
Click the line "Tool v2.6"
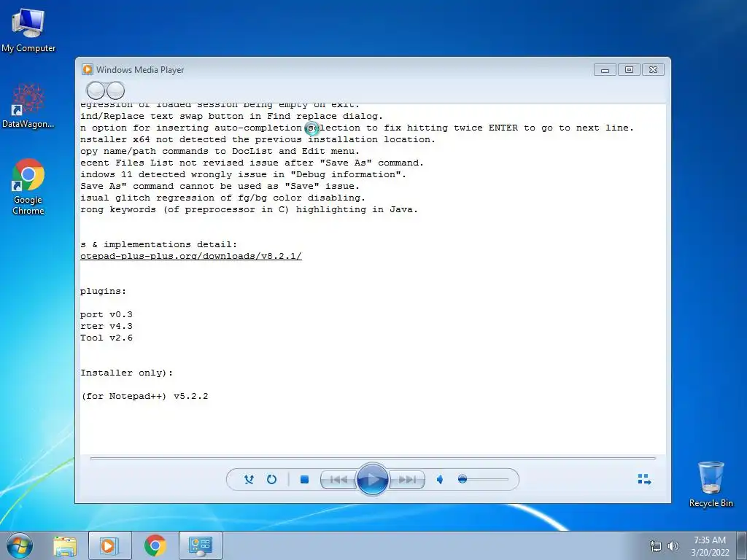point(107,338)
